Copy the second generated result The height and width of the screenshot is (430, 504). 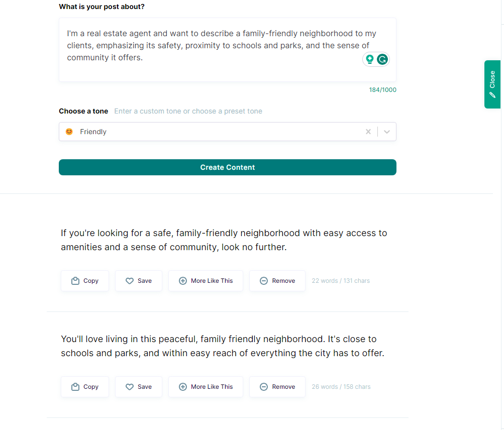click(x=85, y=387)
